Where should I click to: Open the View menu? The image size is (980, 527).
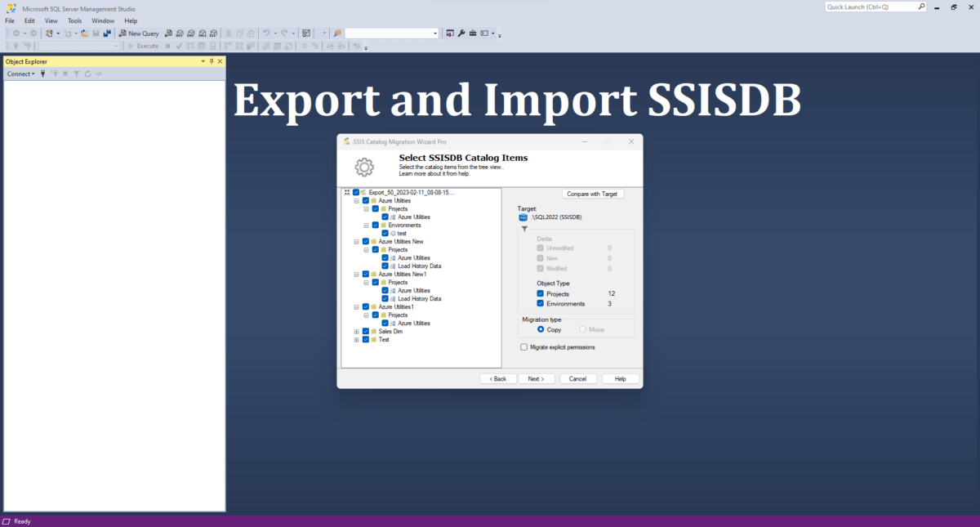[x=51, y=20]
